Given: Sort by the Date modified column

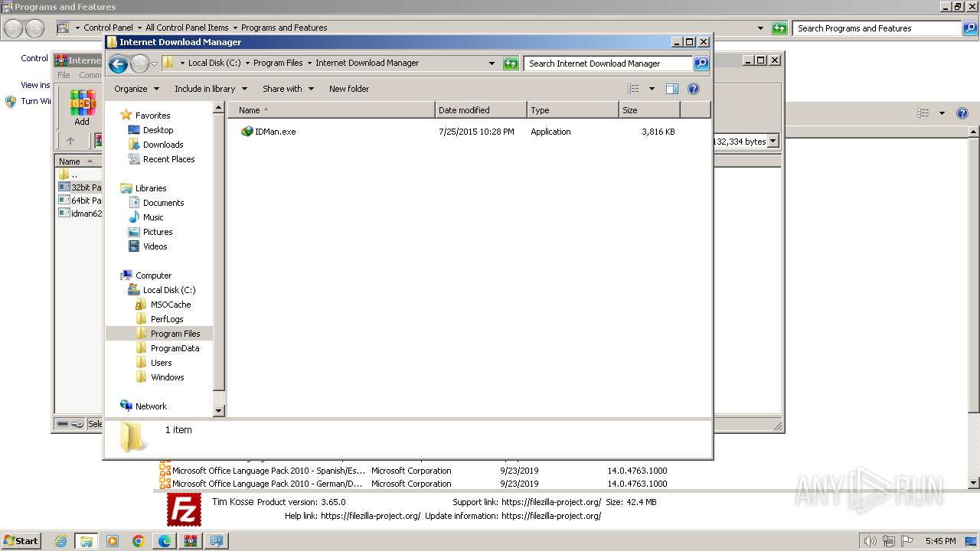Looking at the screenshot, I should tap(481, 110).
